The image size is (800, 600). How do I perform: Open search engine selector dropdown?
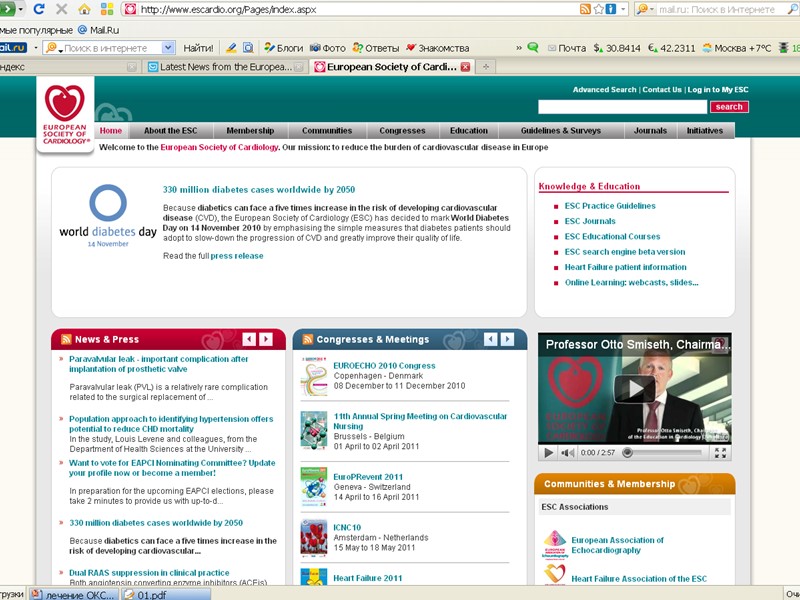(646, 9)
